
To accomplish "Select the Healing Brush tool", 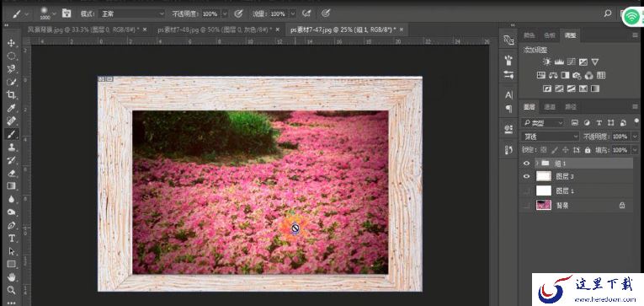I will [11, 121].
